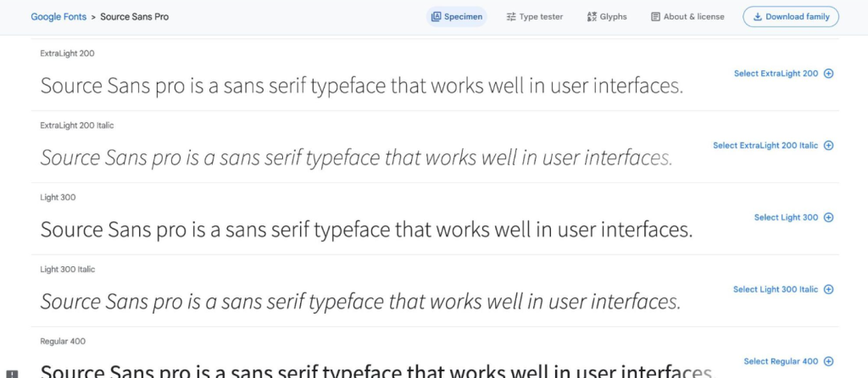This screenshot has width=868, height=378.
Task: Click the plus icon for Light 300
Action: [x=829, y=218]
